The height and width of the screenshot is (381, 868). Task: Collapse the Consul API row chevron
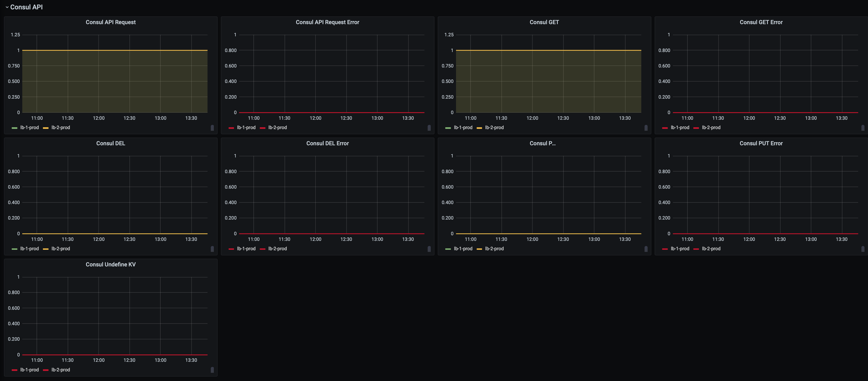click(x=7, y=7)
